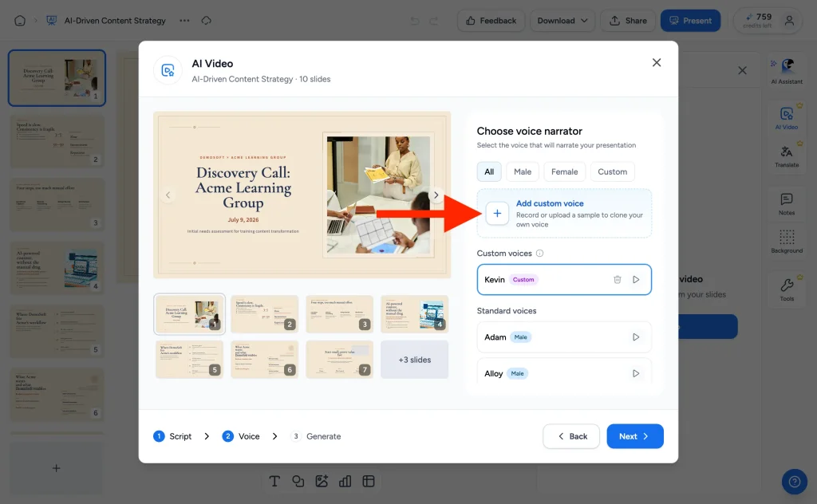Go to previous slide in preview

(168, 195)
